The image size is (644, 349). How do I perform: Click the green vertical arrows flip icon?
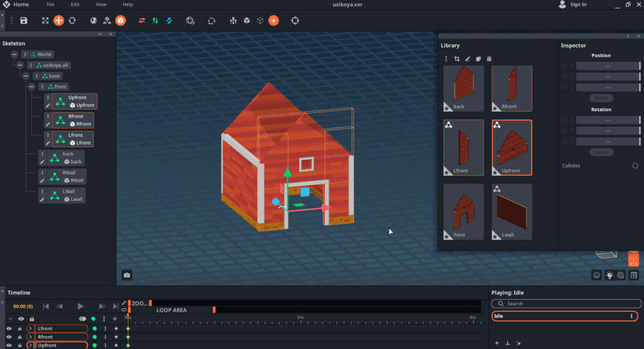tap(155, 20)
